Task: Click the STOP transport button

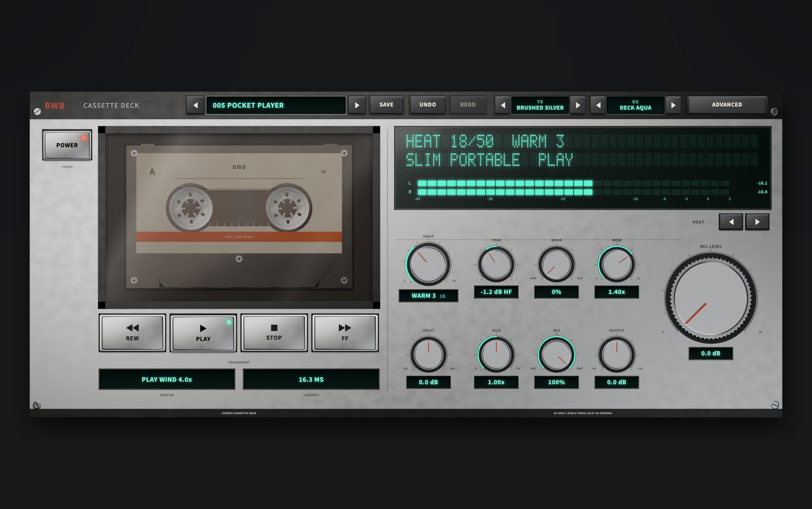Action: [x=274, y=333]
